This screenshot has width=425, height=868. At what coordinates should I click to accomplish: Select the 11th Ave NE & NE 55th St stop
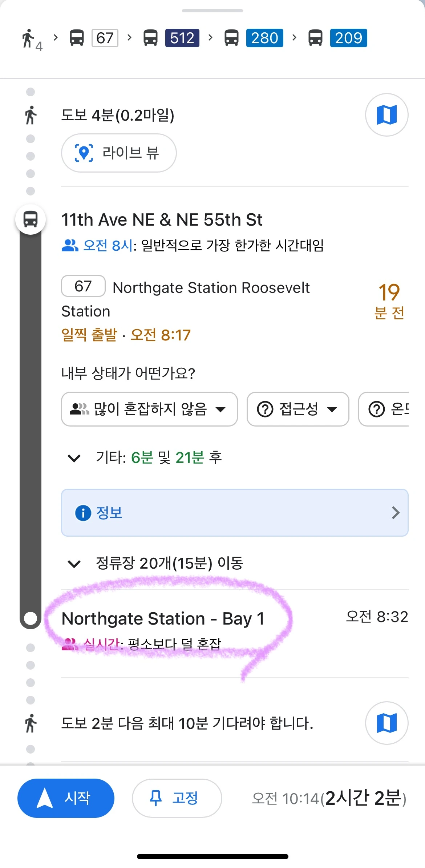tap(162, 220)
